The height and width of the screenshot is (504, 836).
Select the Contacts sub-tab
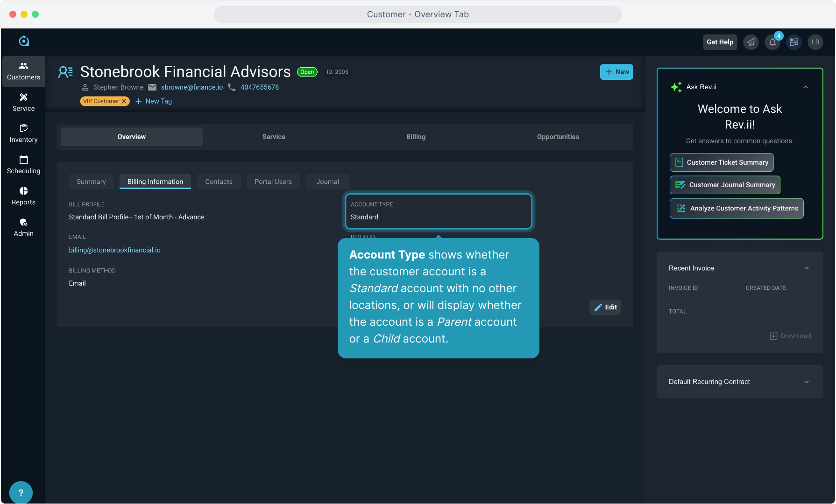pyautogui.click(x=219, y=182)
